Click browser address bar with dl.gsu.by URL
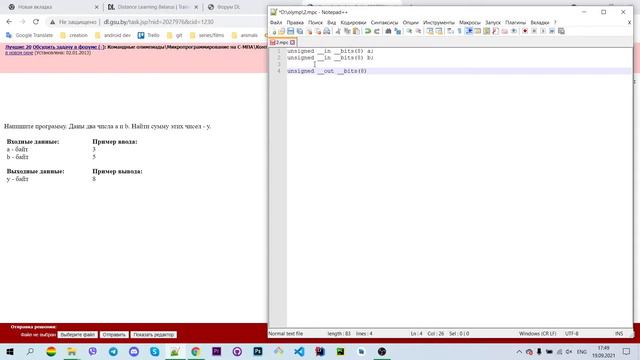 coord(157,22)
